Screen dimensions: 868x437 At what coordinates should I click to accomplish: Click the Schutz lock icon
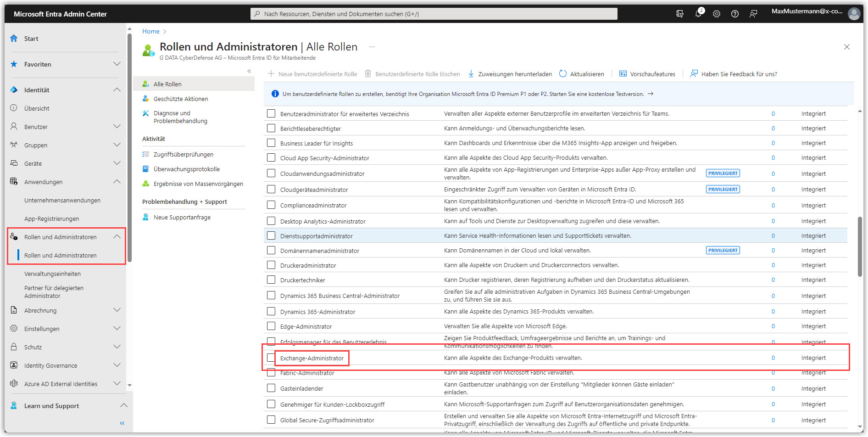click(14, 347)
